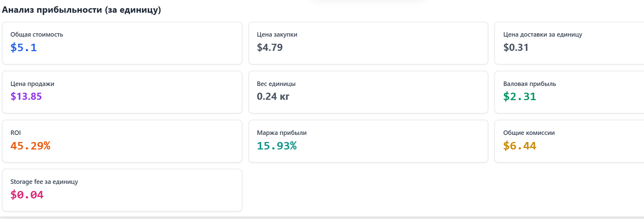Click the 'Маржа прибыли' label
644x219 pixels.
click(x=282, y=133)
